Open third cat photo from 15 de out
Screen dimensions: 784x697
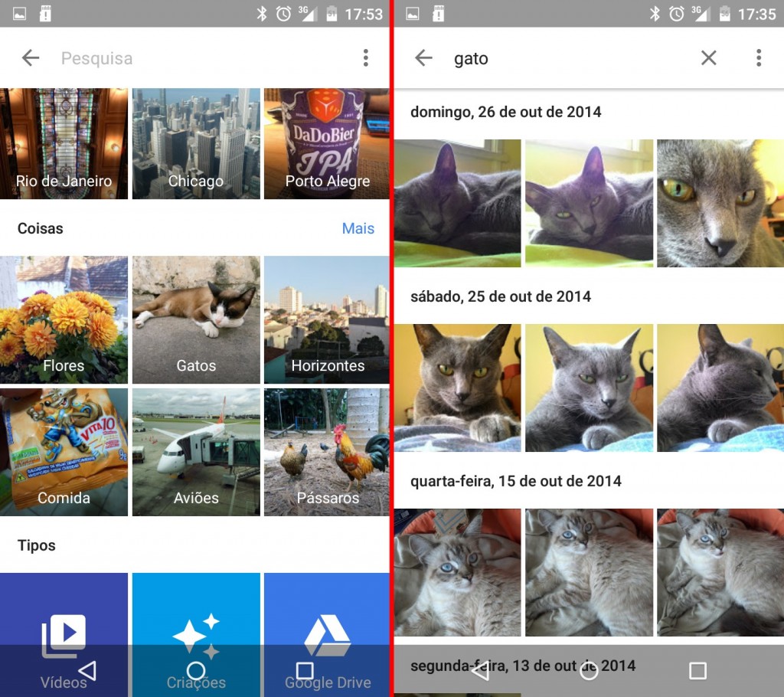coord(720,572)
